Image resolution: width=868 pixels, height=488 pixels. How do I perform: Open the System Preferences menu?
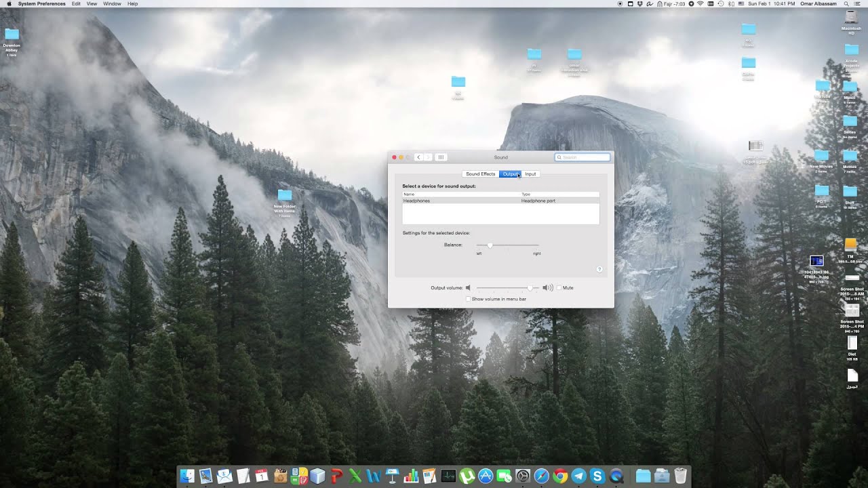(42, 4)
